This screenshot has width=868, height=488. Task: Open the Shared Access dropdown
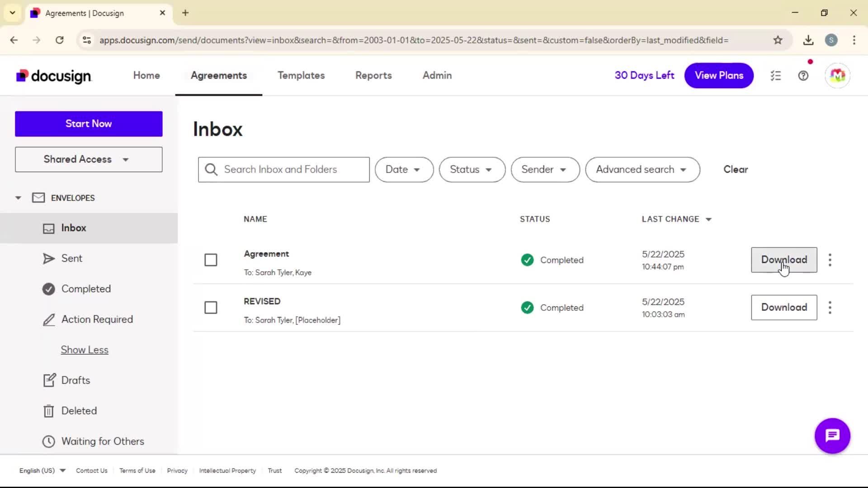(x=89, y=160)
